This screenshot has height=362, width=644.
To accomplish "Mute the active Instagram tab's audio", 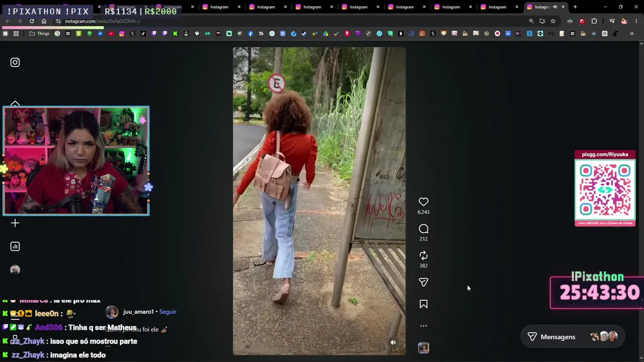I will (555, 7).
